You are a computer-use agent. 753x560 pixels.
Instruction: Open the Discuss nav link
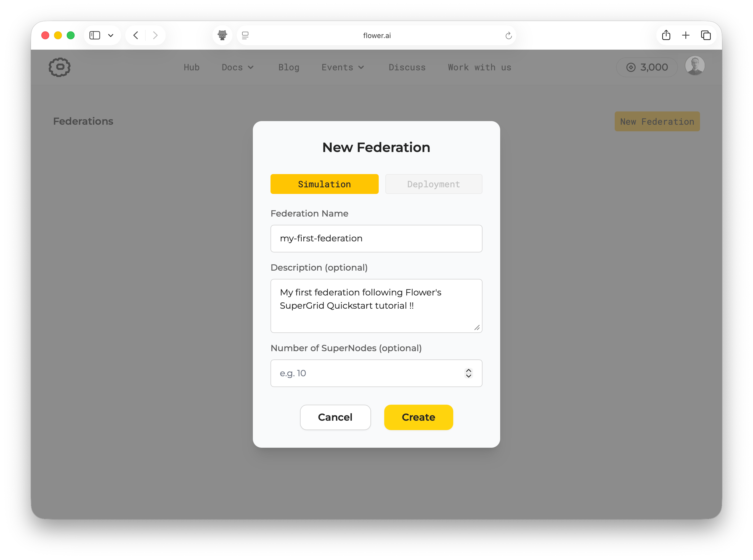point(407,68)
